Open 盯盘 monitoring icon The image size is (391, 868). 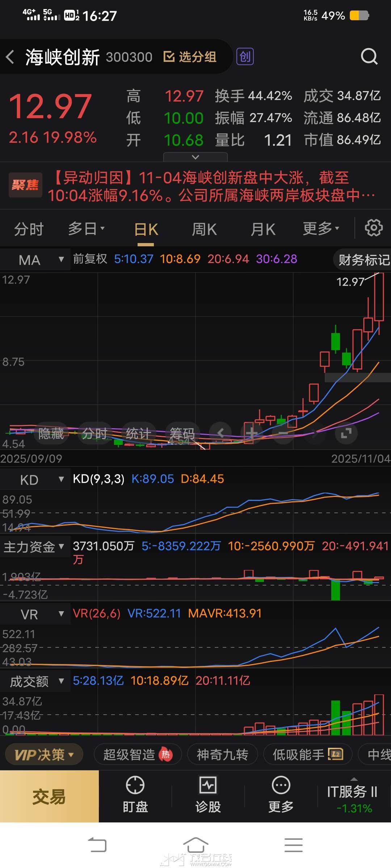(x=135, y=796)
